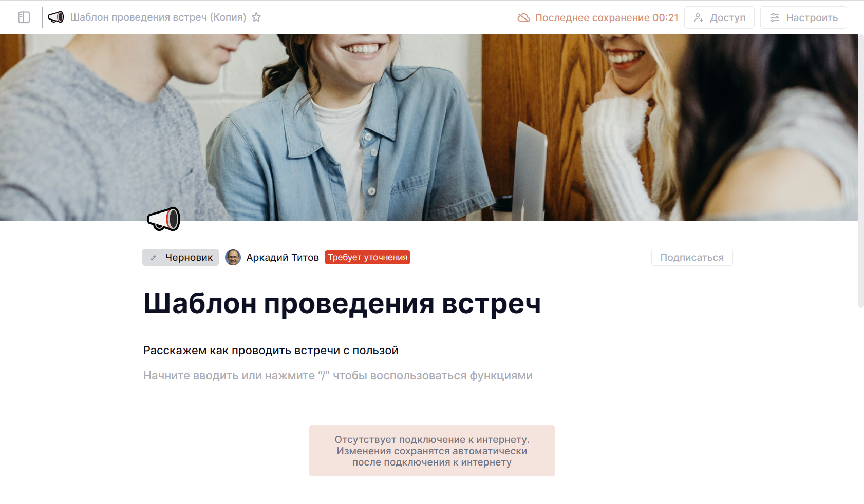Click the page title Шаблон проведения встреч
Image resolution: width=864 pixels, height=504 pixels.
[342, 303]
